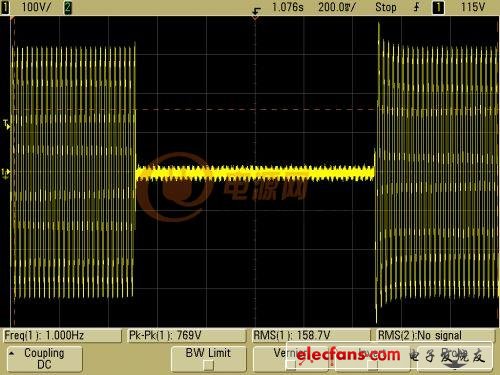Toggle the BW Limit checkbox
Image resolution: width=500 pixels, height=375 pixels.
coord(209,366)
